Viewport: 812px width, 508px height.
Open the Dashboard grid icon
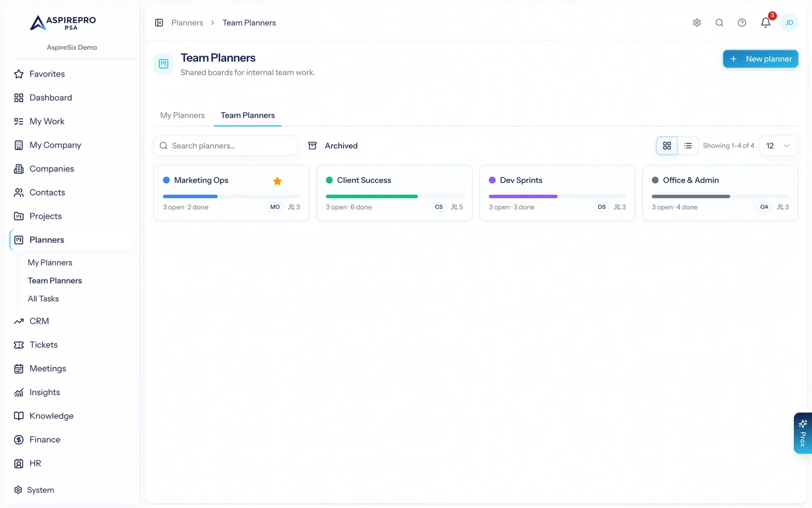pyautogui.click(x=19, y=98)
